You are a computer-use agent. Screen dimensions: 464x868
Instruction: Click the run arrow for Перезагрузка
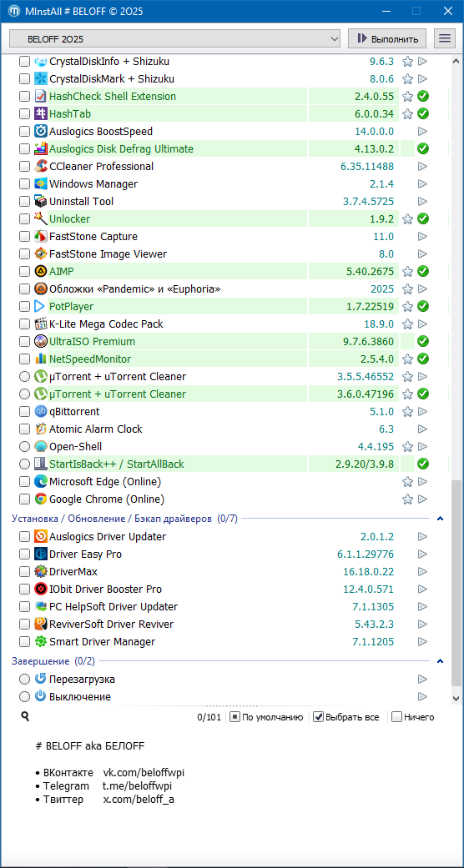423,680
